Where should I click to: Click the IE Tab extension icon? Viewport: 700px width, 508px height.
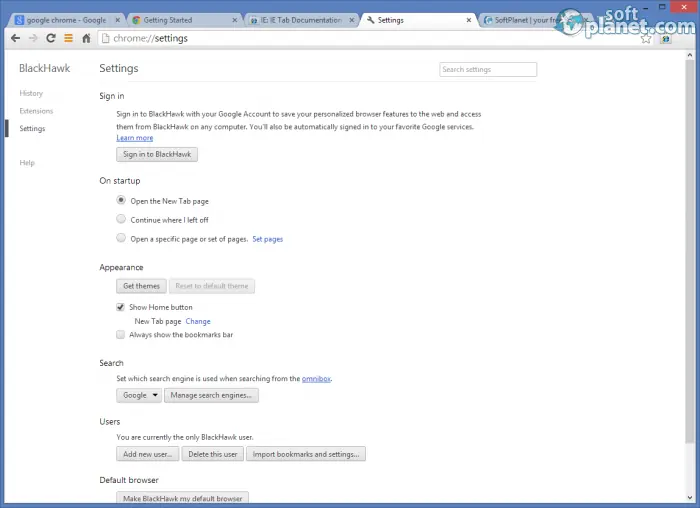click(x=666, y=39)
